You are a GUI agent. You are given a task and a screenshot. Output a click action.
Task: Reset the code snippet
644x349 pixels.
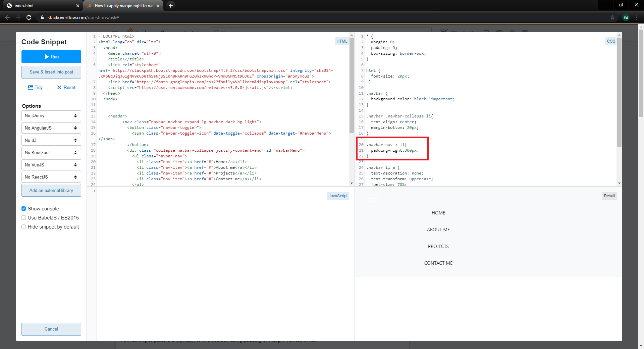coord(66,87)
